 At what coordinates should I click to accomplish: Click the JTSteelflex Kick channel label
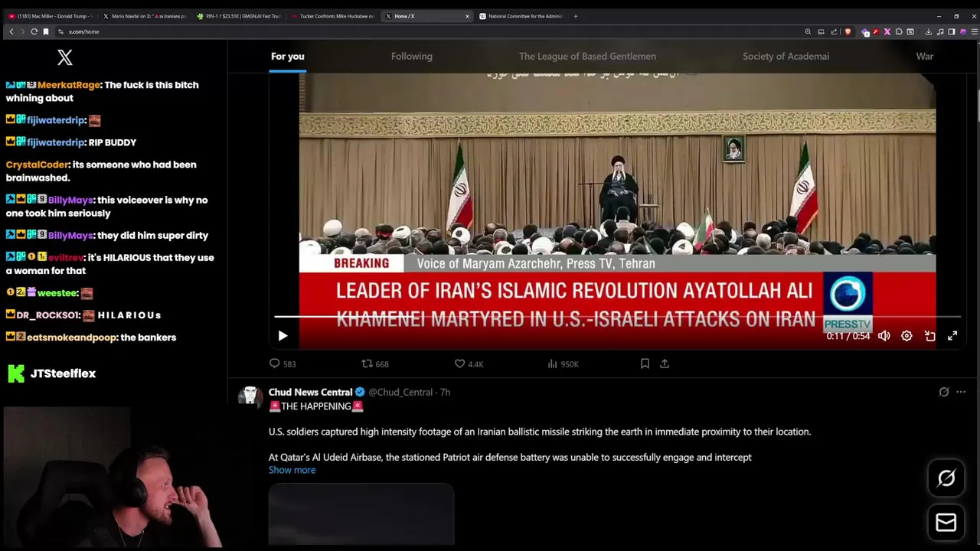tap(51, 373)
